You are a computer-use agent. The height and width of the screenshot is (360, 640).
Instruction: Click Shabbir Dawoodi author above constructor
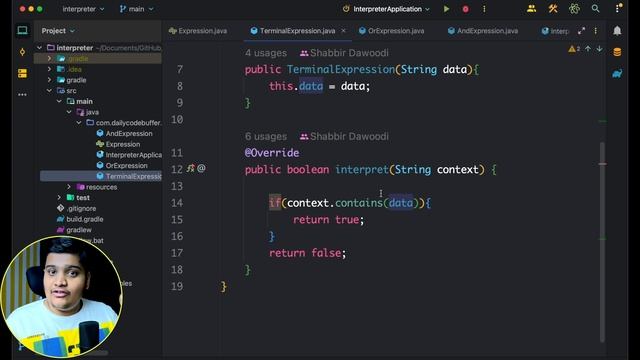pos(344,53)
